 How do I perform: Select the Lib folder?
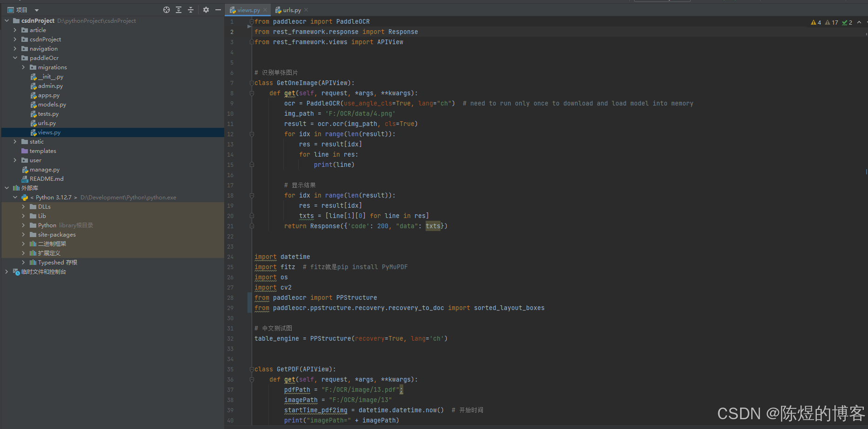coord(38,216)
